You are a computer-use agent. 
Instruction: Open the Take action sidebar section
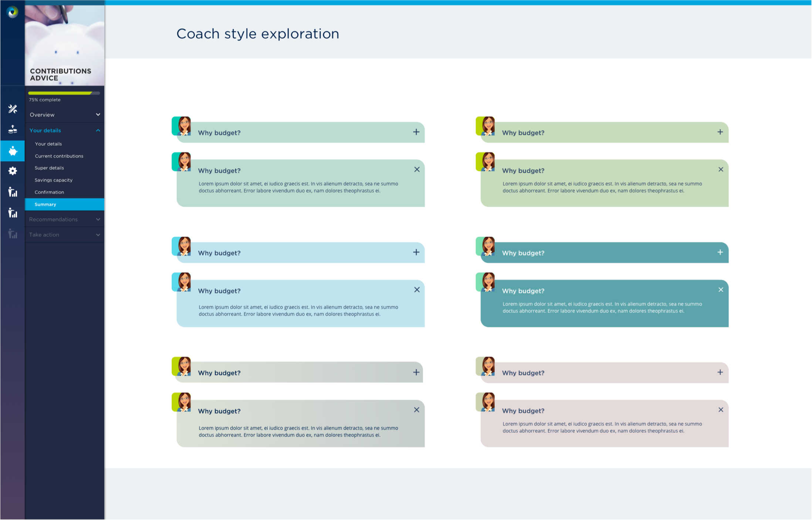point(65,235)
